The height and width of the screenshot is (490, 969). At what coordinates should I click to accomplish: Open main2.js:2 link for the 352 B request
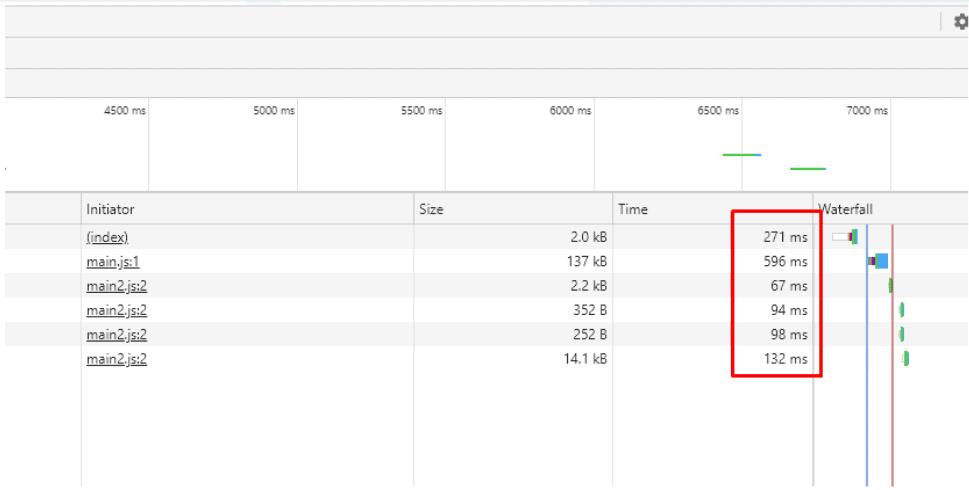[x=117, y=310]
